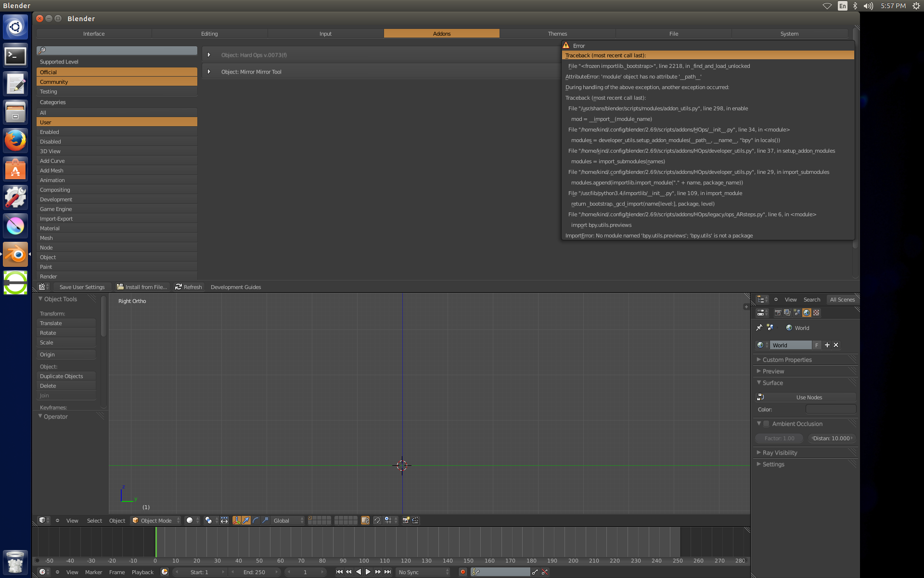This screenshot has height=578, width=924.
Task: Open the Render properties camera icon
Action: (x=778, y=313)
